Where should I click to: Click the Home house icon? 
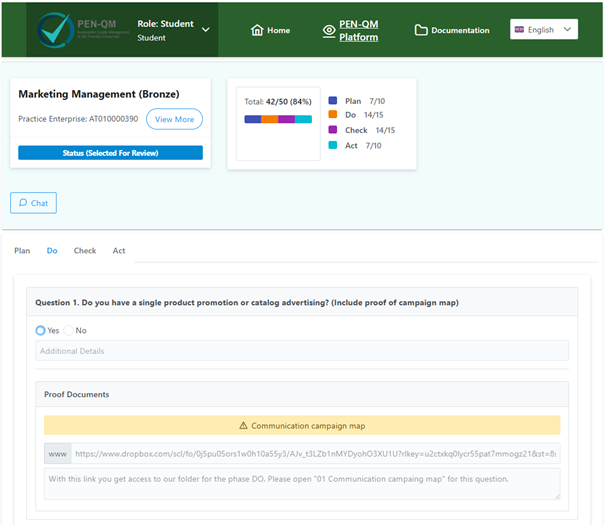[257, 30]
